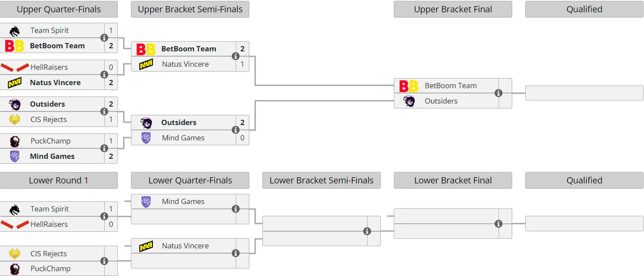Screen dimensions: 644x276
Task: Click BetBoom Team logo in Upper Bracket Final
Action: 409,86
